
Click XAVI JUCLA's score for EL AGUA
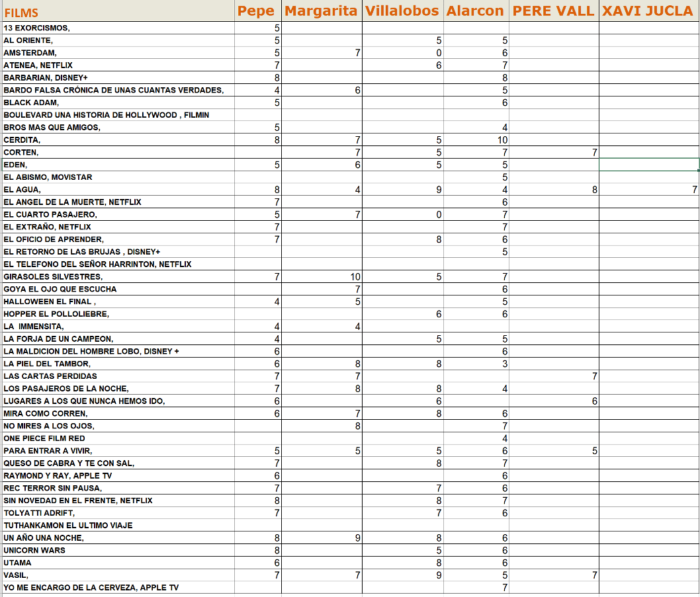[x=648, y=190]
